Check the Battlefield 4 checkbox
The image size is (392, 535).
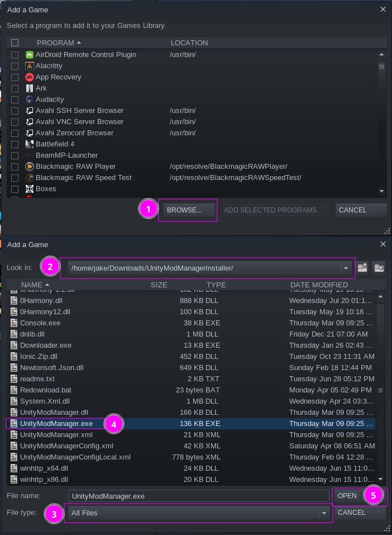coord(15,144)
